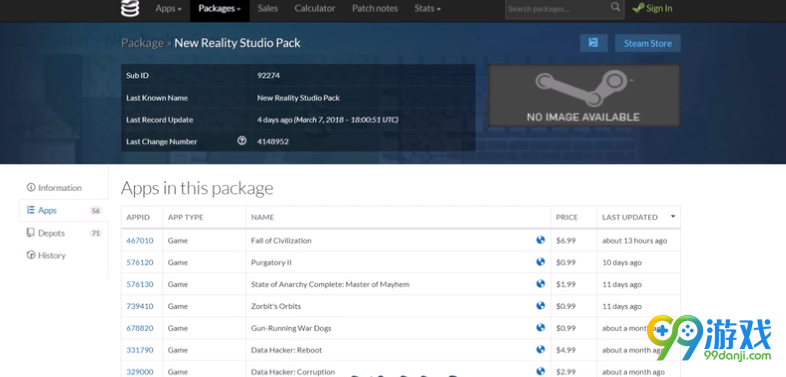Click the Package breadcrumb link
The height and width of the screenshot is (377, 786).
tap(142, 43)
